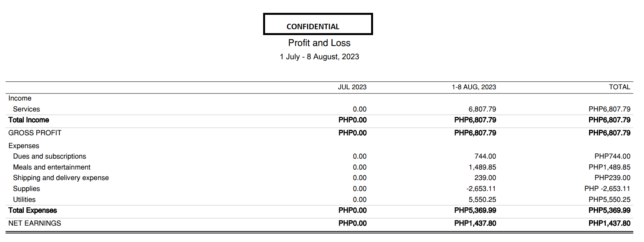The width and height of the screenshot is (644, 242).
Task: Open the Supplies expense row
Action: tap(27, 189)
